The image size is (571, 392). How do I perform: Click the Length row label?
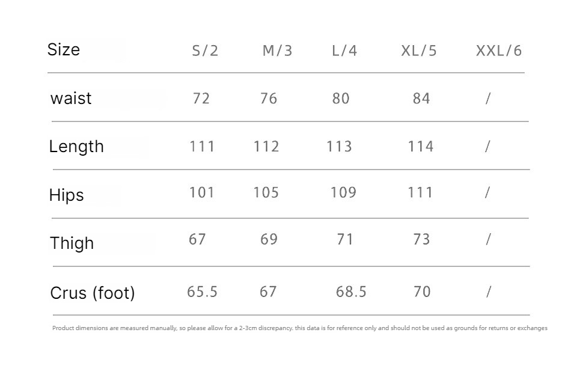tap(76, 147)
